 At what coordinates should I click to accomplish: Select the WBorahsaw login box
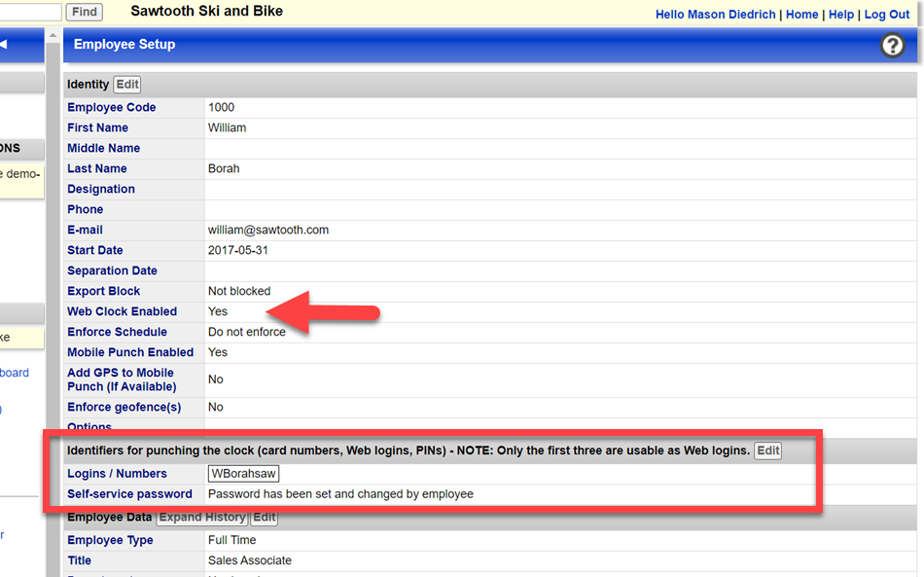pos(243,474)
